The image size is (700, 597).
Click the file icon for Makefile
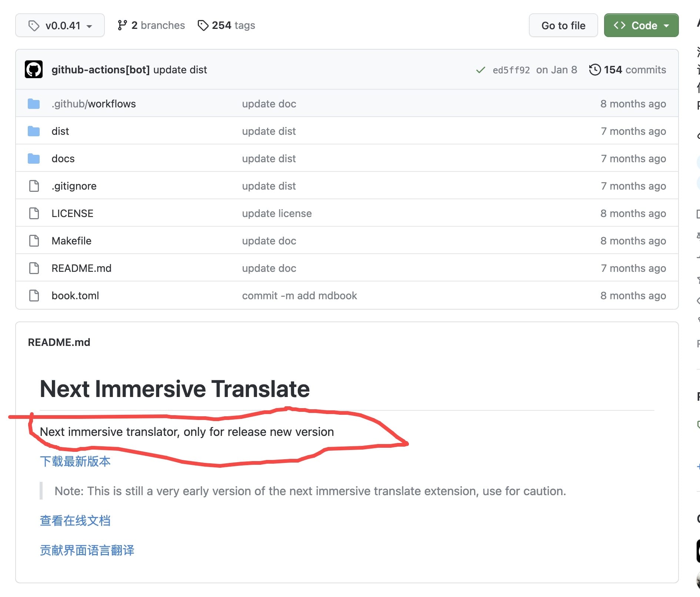coord(34,241)
